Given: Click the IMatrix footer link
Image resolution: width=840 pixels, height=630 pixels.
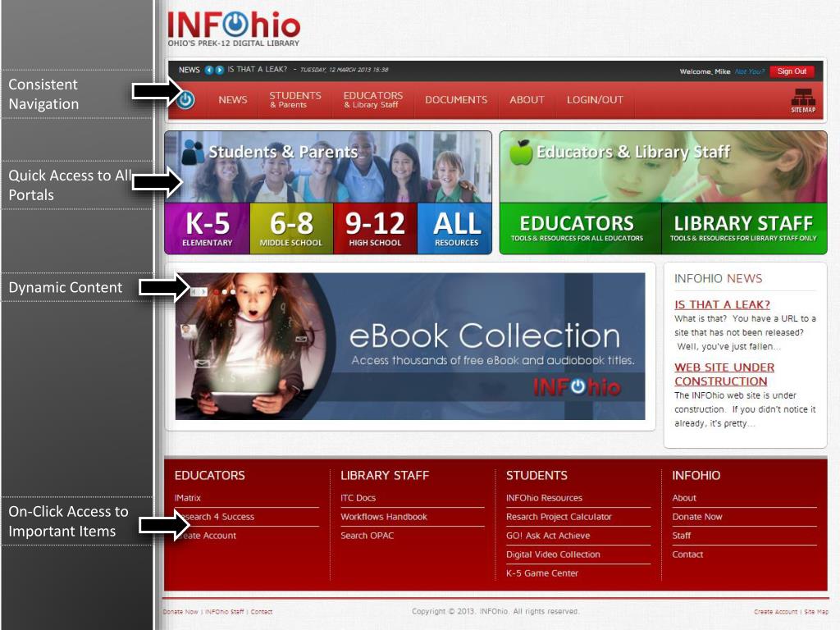Looking at the screenshot, I should [x=188, y=498].
